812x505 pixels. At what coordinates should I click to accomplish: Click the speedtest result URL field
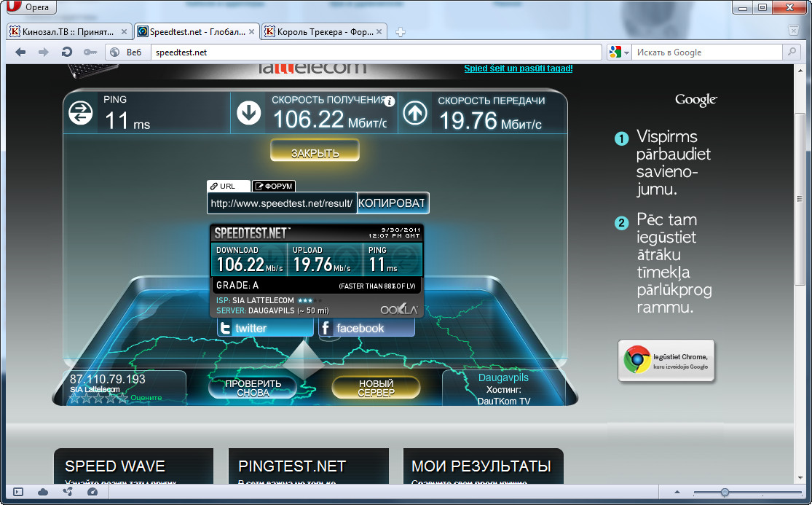[282, 203]
